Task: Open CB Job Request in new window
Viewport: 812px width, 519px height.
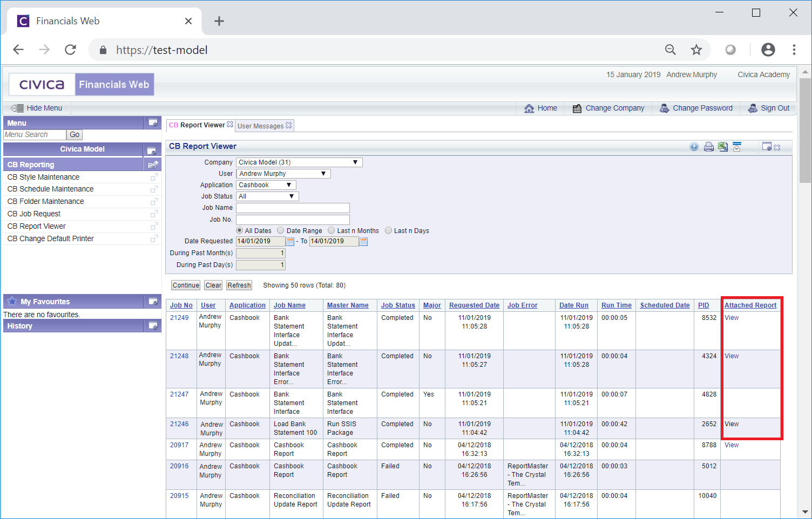Action: point(154,214)
